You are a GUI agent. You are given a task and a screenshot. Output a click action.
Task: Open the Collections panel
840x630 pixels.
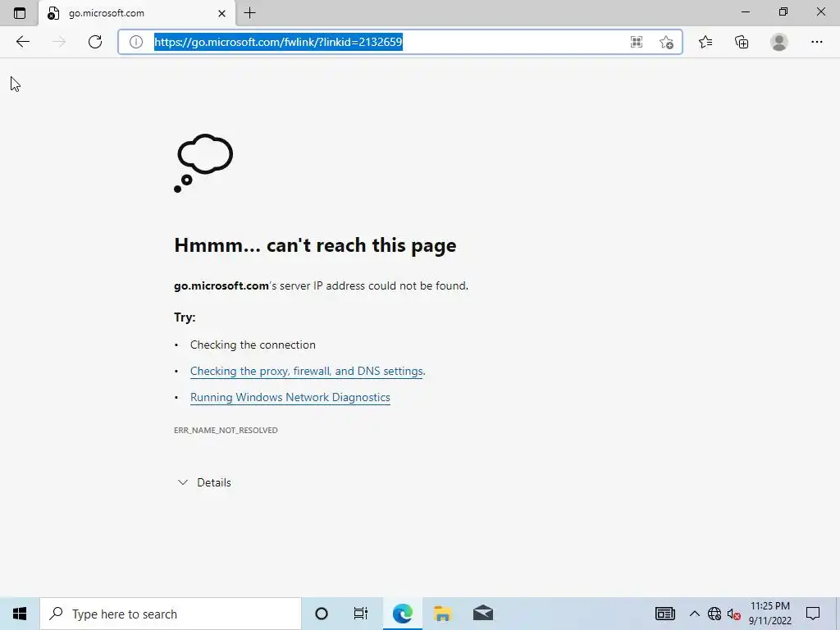pos(742,42)
